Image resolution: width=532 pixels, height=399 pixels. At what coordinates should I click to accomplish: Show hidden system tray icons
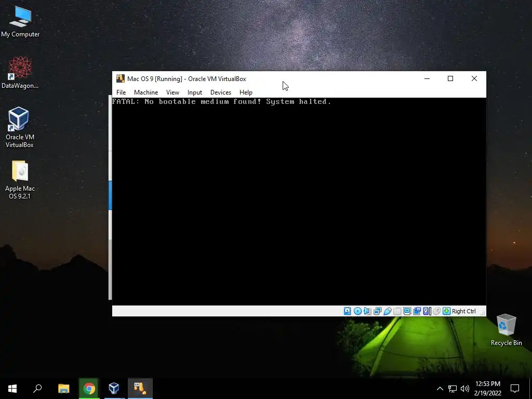pyautogui.click(x=440, y=389)
